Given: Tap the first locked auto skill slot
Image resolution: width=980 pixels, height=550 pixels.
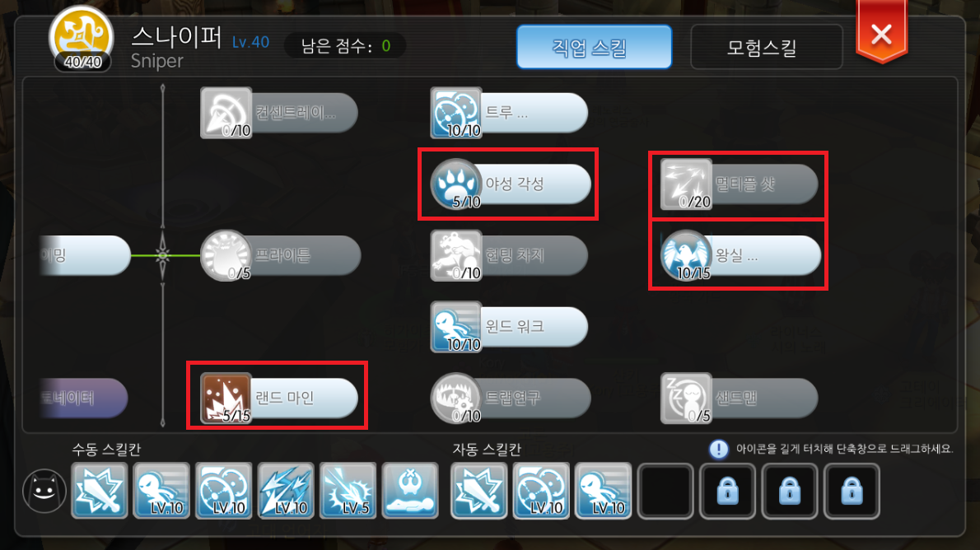Looking at the screenshot, I should tap(727, 492).
